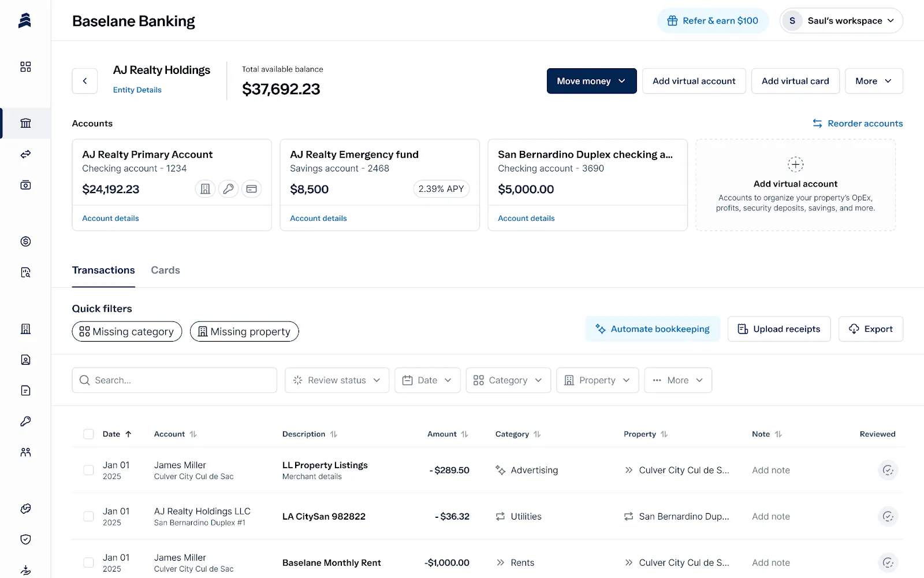This screenshot has height=578, width=924.
Task: Click the card icon on AJ Realty Primary Account
Action: click(x=251, y=189)
